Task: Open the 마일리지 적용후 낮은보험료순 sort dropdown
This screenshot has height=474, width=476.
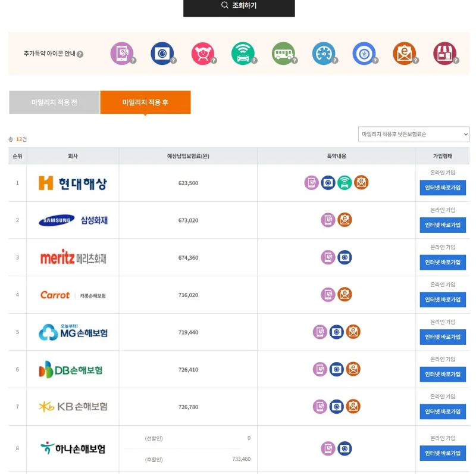Action: click(x=414, y=134)
